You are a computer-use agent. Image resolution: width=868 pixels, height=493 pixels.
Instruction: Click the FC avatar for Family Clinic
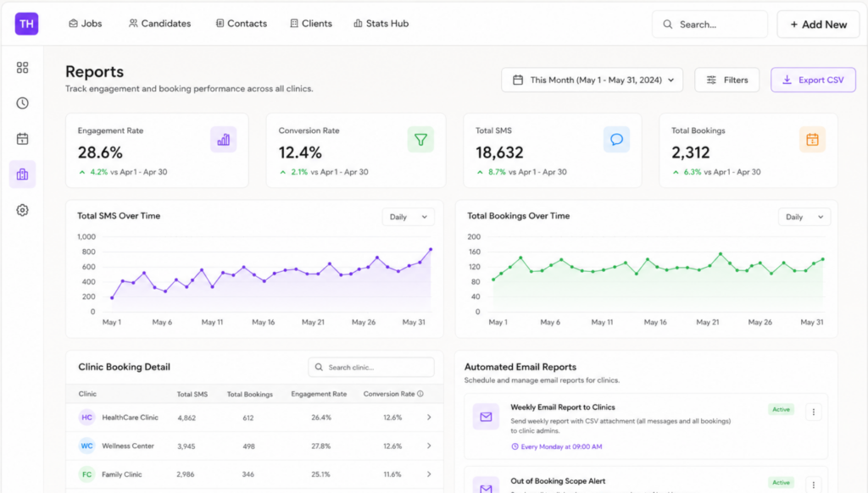point(87,474)
